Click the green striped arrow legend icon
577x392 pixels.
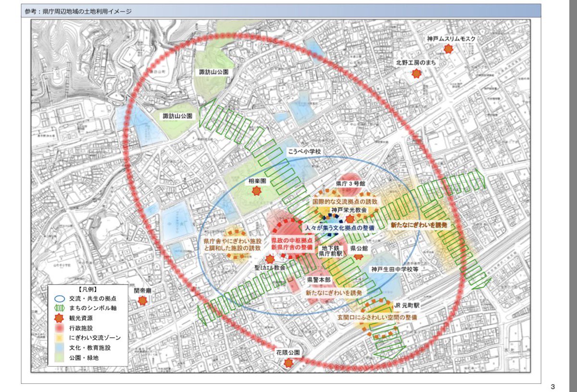tap(60, 308)
